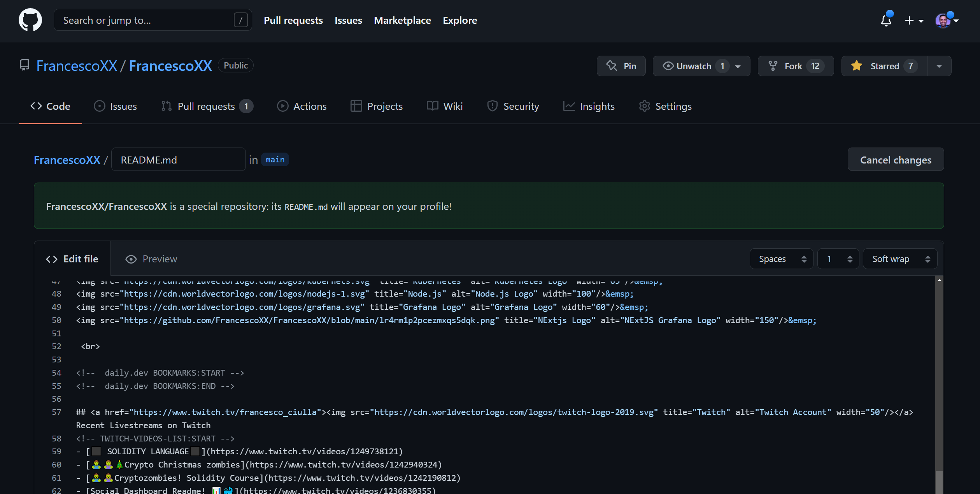
Task: Place cursor on line 52 br tag
Action: (90, 346)
